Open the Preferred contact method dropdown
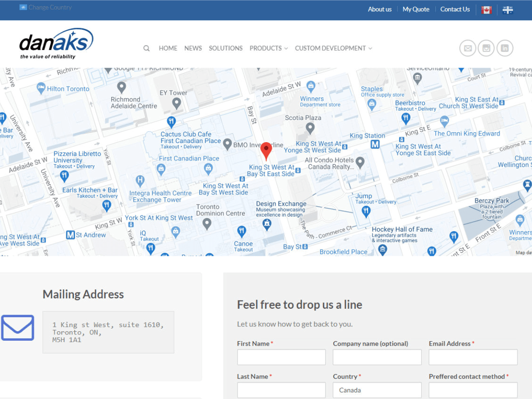 [473, 390]
